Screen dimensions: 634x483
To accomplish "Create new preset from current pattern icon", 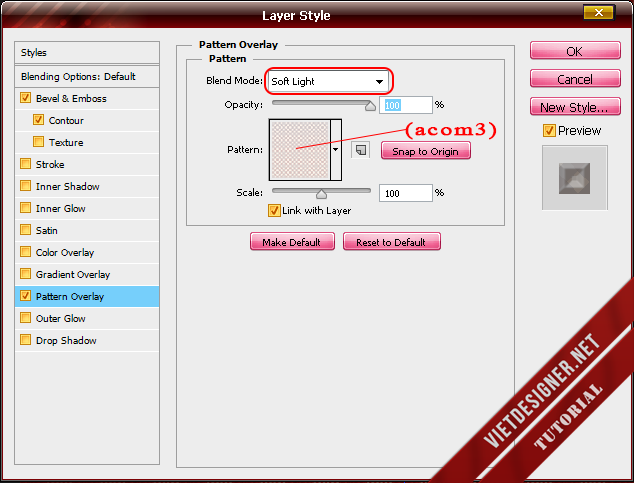I will point(360,150).
